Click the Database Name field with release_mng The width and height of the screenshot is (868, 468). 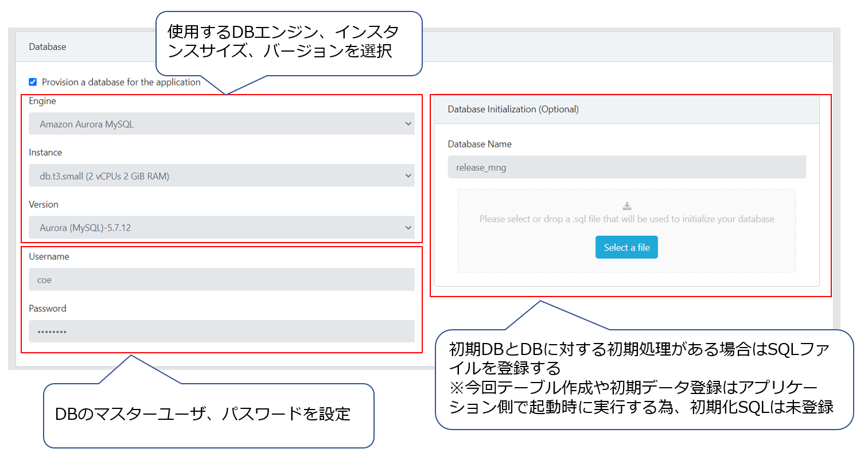(x=626, y=167)
